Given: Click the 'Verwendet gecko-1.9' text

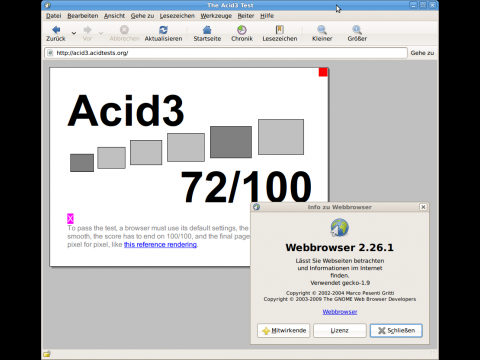Looking at the screenshot, I should click(340, 283).
